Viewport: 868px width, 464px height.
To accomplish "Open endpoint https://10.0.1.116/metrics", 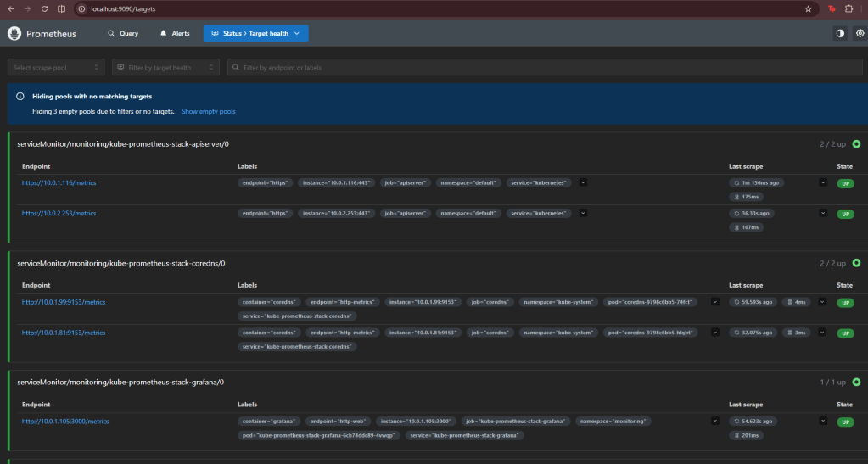I will point(59,182).
